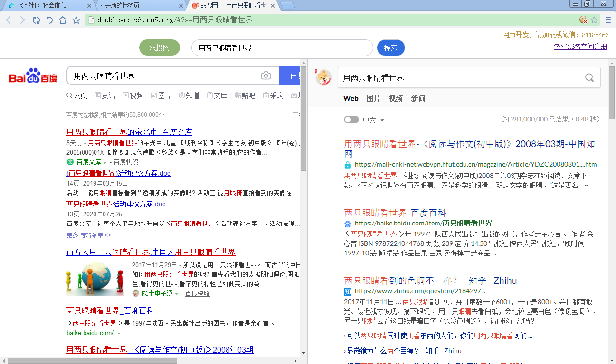616x364 pixels.
Task: Select the 图片 tab in the right pane
Action: (x=373, y=98)
